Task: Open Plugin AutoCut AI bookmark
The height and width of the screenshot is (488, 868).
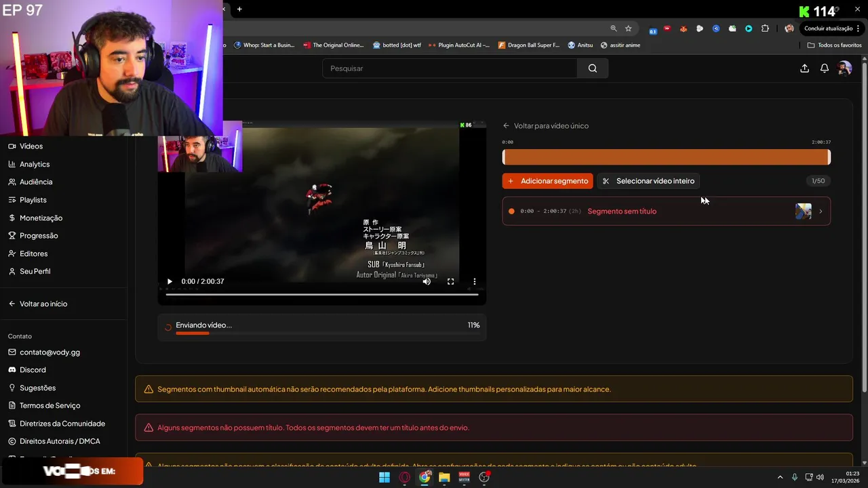Action: coord(459,45)
